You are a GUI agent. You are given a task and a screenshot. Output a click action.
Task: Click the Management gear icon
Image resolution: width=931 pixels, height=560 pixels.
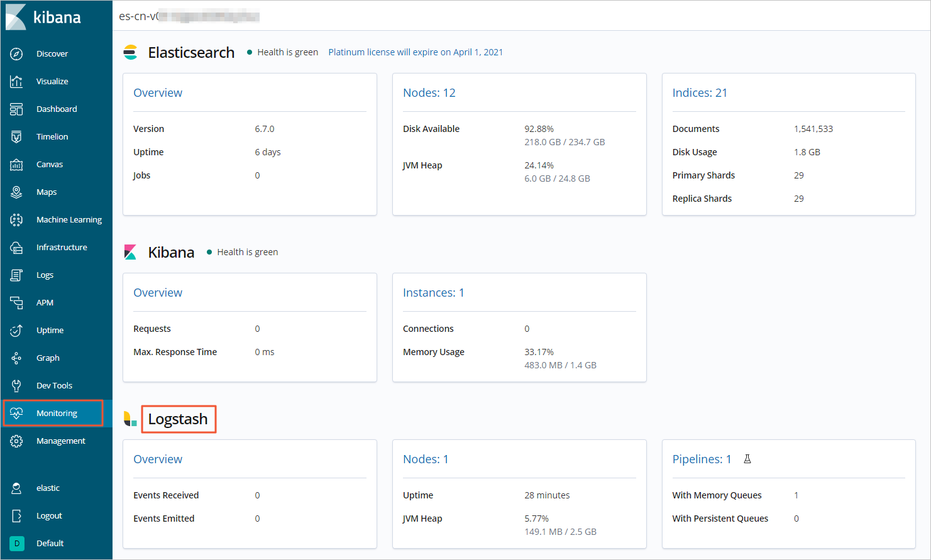[16, 441]
